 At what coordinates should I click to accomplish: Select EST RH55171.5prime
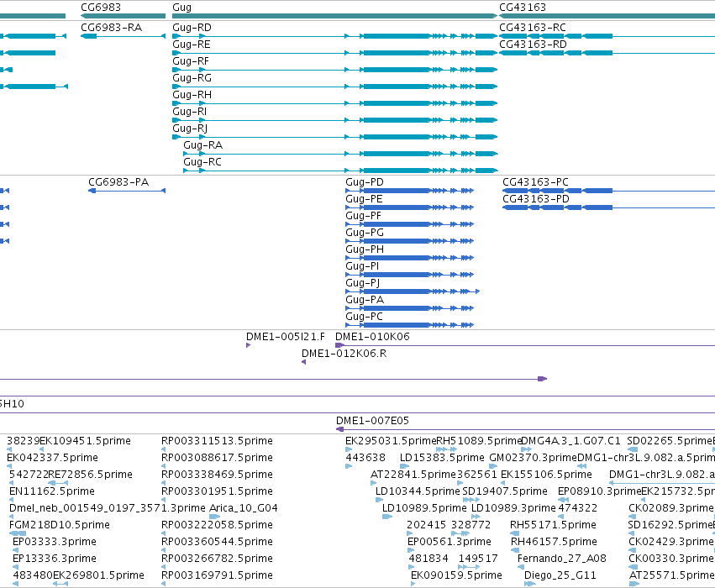pos(553,525)
